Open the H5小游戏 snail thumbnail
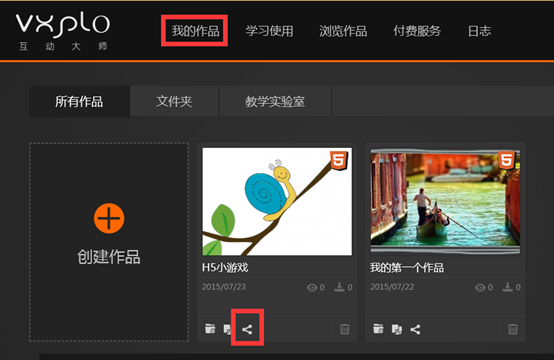 [277, 201]
